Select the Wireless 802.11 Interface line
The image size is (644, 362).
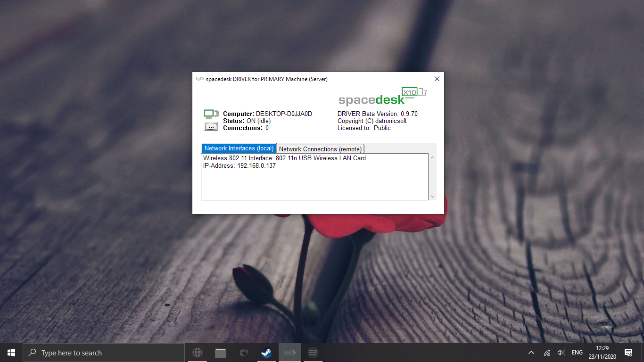(x=284, y=158)
